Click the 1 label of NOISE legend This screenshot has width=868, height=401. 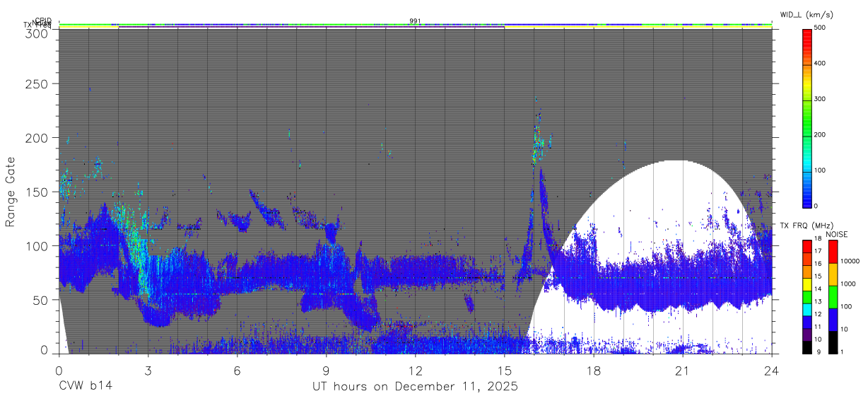841,351
